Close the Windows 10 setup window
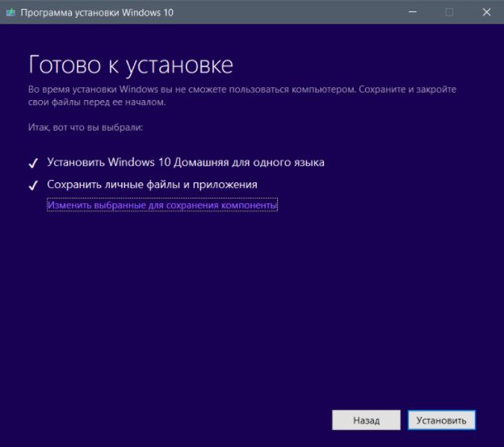504x447 pixels. [486, 12]
